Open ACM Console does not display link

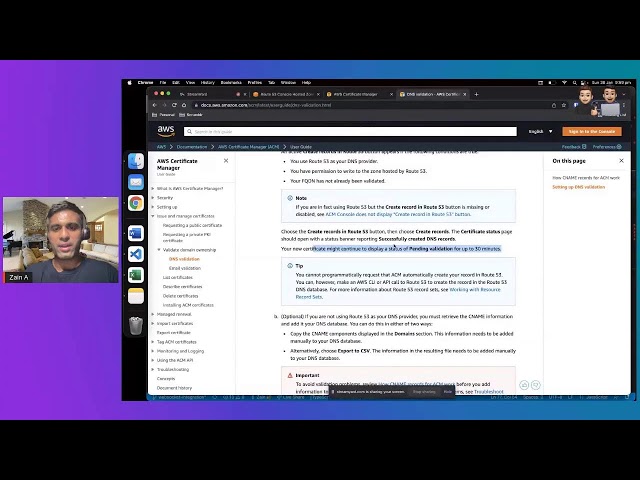pos(398,214)
